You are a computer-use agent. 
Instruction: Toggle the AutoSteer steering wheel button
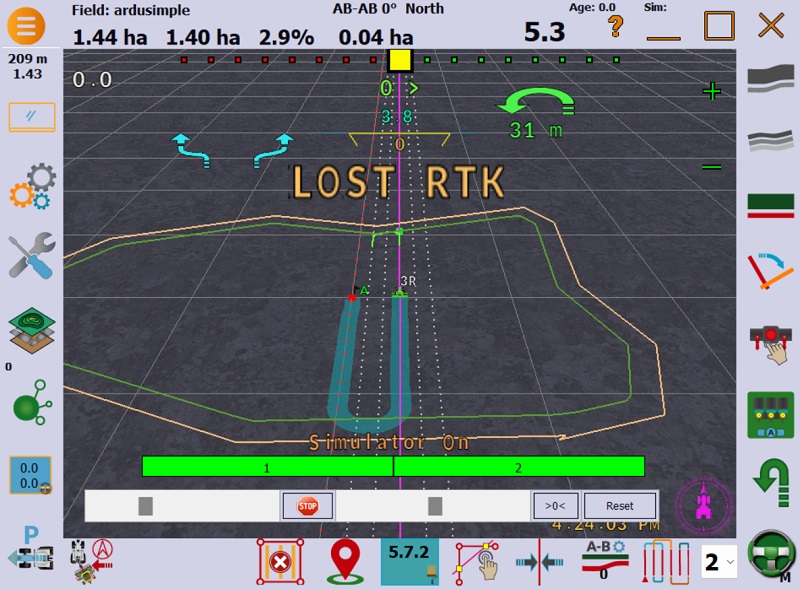click(770, 553)
